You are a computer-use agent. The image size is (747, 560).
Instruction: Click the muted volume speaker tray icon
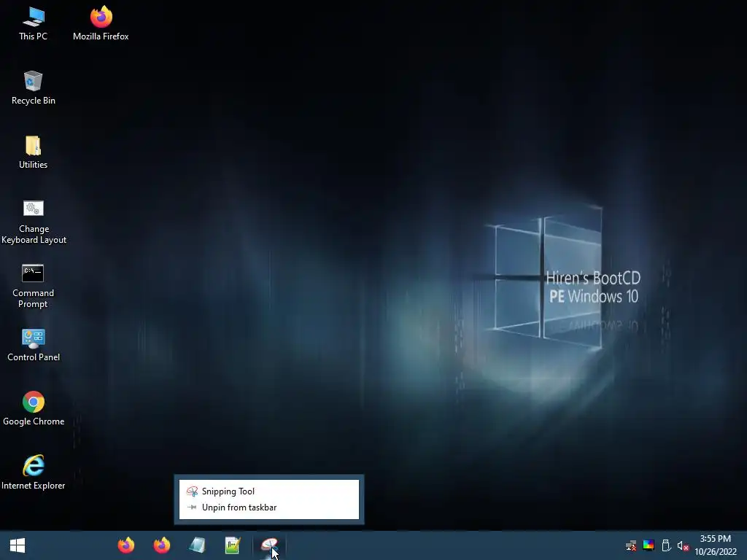pyautogui.click(x=683, y=545)
